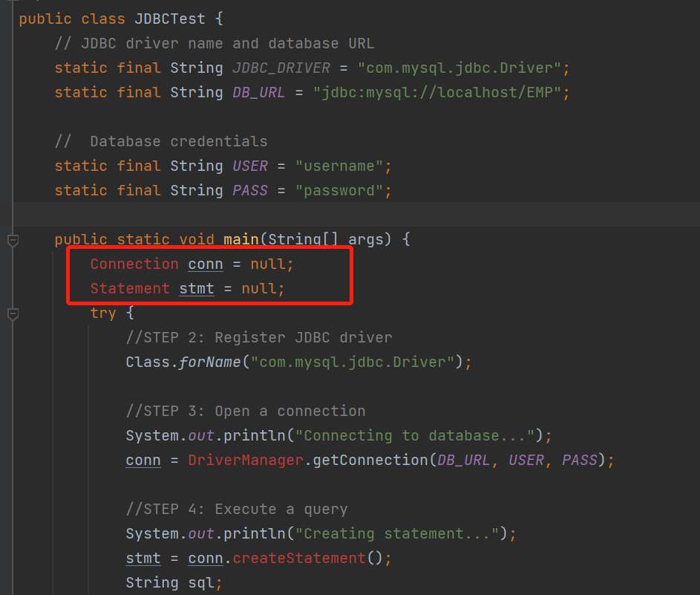The height and width of the screenshot is (595, 700).
Task: Select the createStatement method call
Action: [x=297, y=558]
